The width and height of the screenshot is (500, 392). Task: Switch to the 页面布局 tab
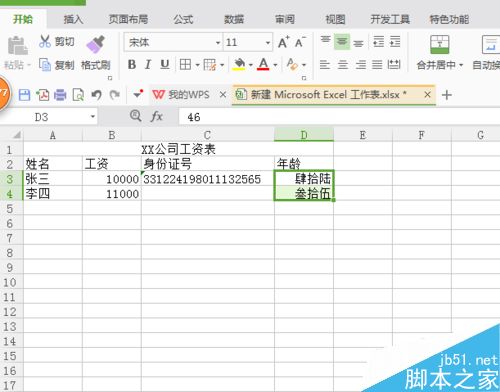pyautogui.click(x=128, y=19)
